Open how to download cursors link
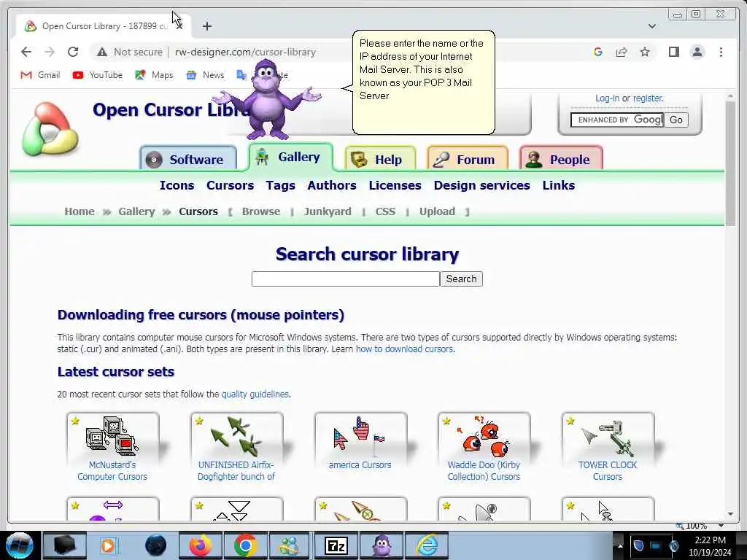Viewport: 747px width, 560px height. pos(405,349)
